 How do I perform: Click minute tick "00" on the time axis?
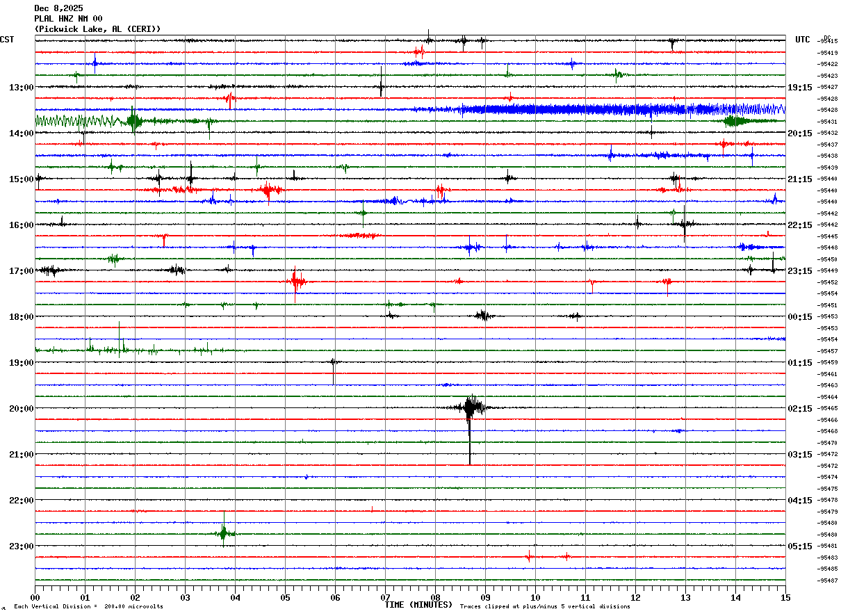point(35,597)
